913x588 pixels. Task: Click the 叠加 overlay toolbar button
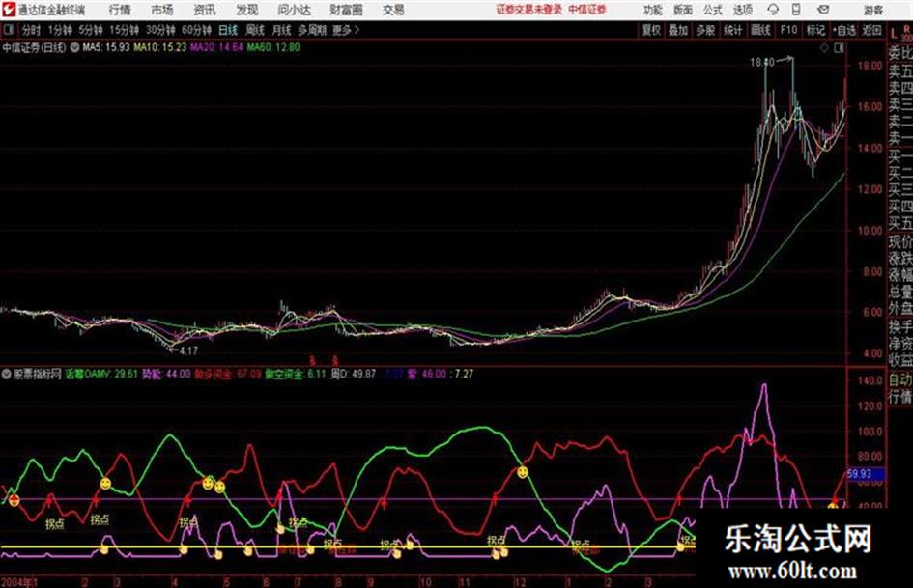[678, 30]
